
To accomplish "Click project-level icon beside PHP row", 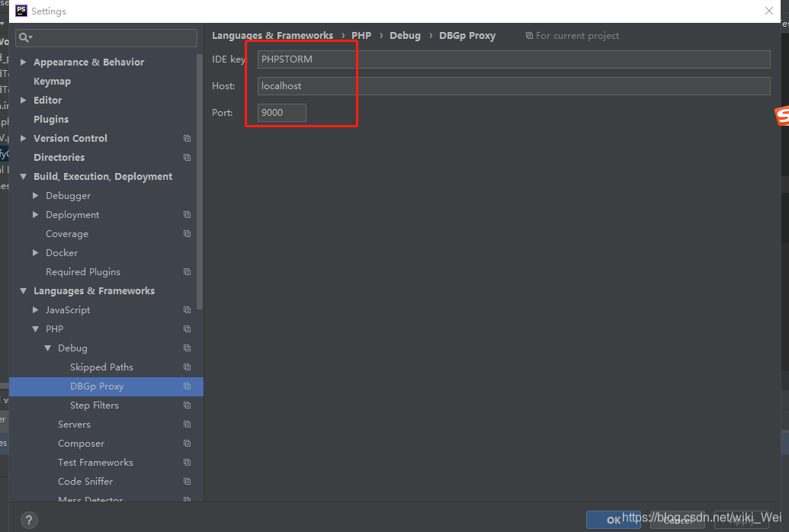I will pos(188,329).
